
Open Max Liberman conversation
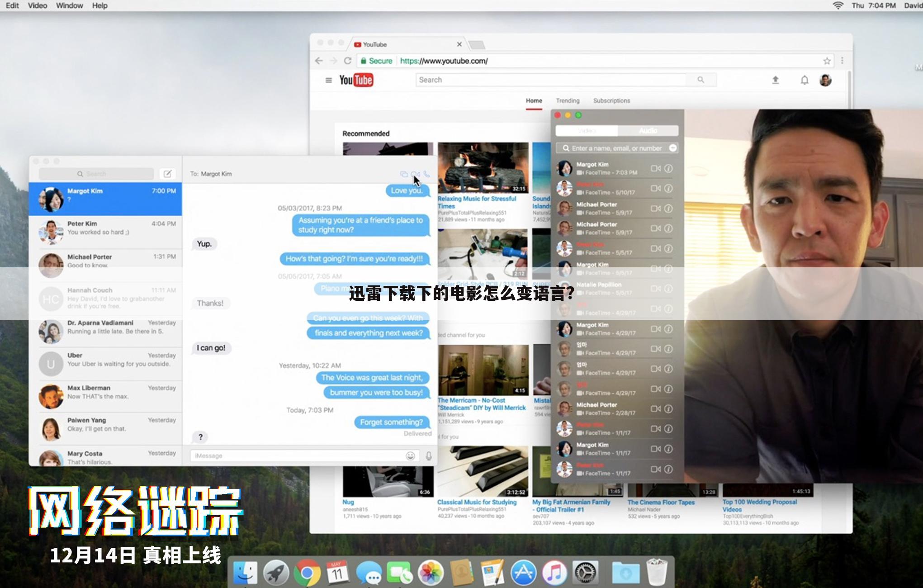coord(105,397)
